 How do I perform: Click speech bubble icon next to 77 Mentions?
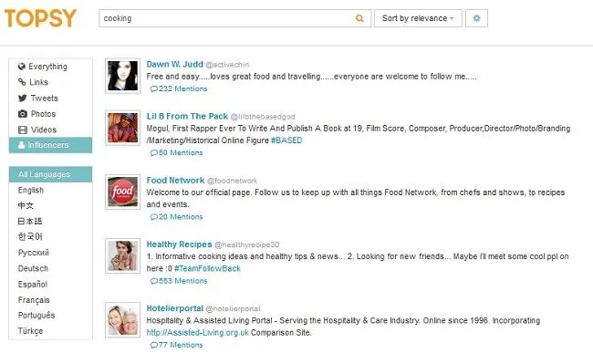point(154,346)
